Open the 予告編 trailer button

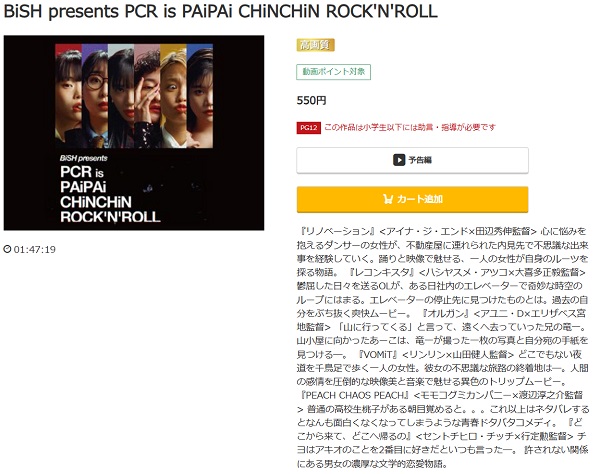coord(412,160)
